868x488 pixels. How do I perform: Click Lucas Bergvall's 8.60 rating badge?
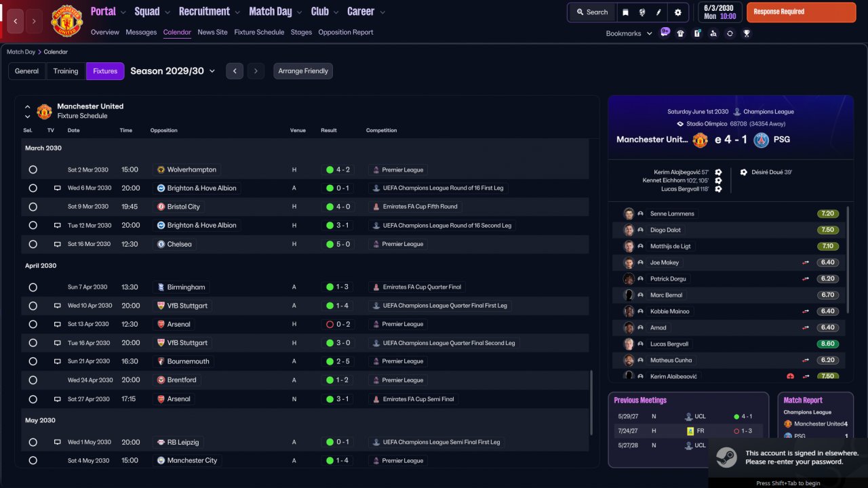click(828, 344)
